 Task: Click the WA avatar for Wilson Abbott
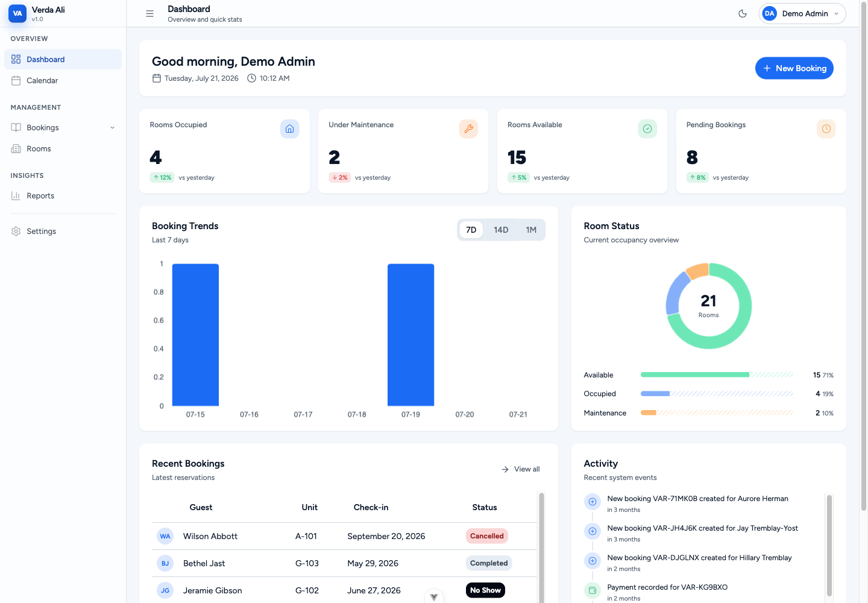[x=165, y=536]
